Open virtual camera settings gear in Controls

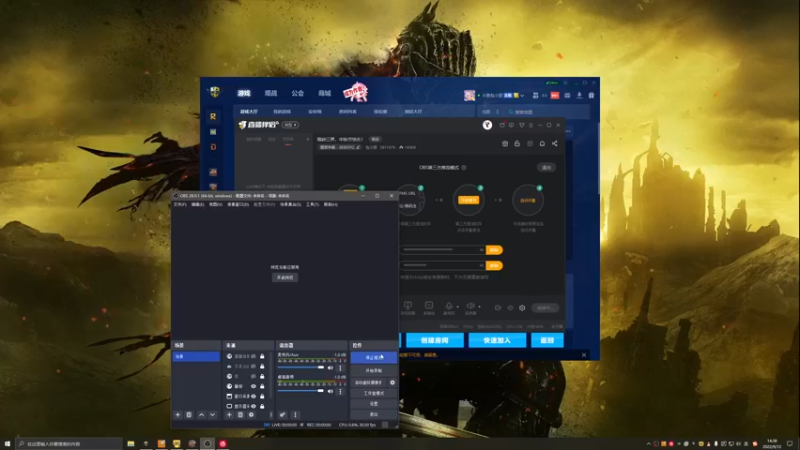point(392,382)
